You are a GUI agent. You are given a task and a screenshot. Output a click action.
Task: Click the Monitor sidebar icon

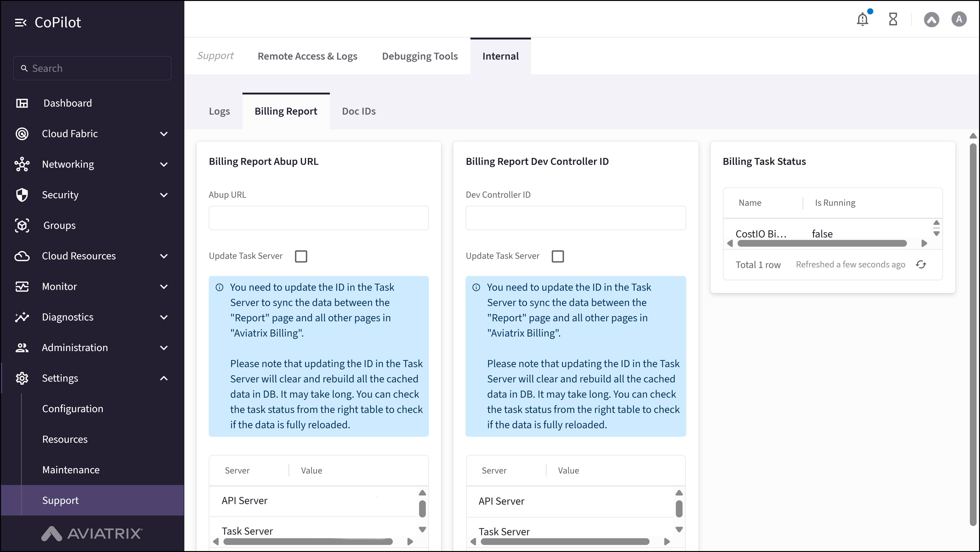pos(22,287)
